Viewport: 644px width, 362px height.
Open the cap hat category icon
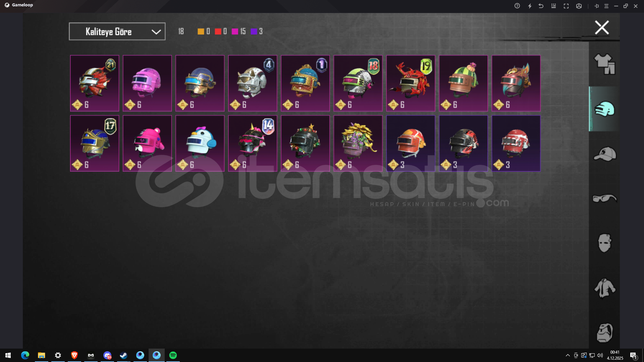coord(604,154)
